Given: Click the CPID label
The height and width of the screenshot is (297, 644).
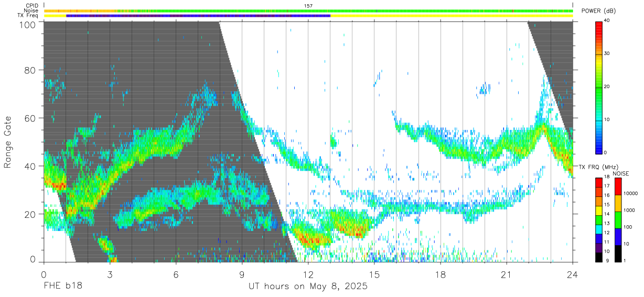Looking at the screenshot, I should click(x=31, y=5).
